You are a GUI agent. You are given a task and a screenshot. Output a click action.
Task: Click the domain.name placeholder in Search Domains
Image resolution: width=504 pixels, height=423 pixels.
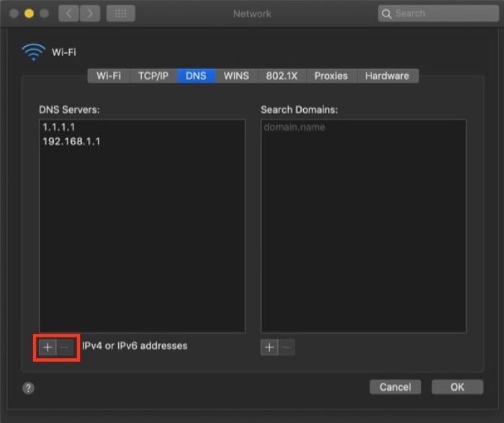click(294, 127)
